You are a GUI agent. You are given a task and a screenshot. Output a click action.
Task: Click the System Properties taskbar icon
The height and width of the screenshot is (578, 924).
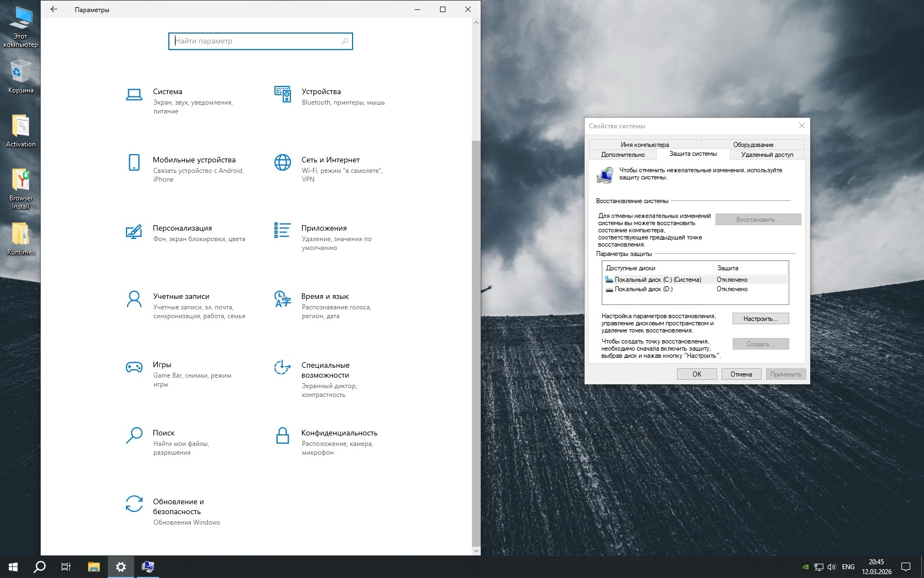point(147,566)
